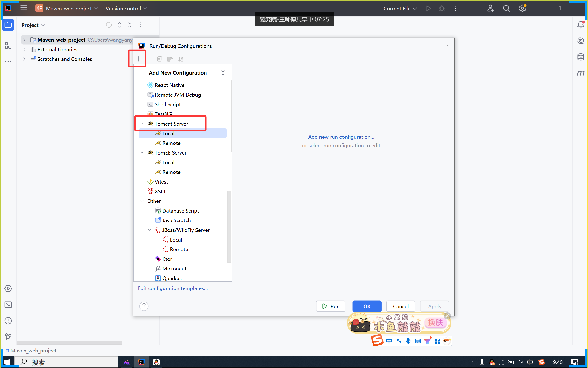Screen dimensions: 588x368
Task: Collapse the Other group
Action: [142, 201]
